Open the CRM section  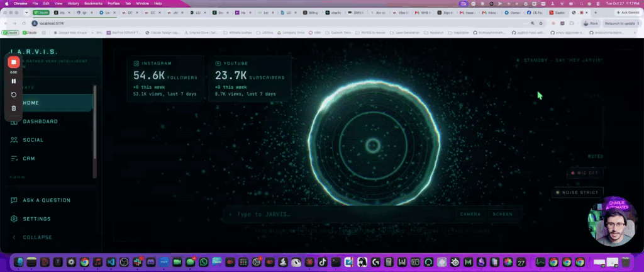[x=29, y=158]
